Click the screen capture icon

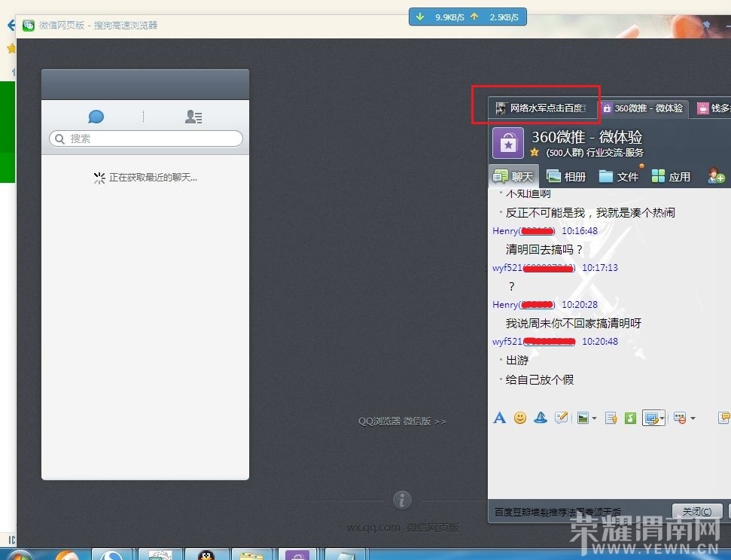point(651,418)
